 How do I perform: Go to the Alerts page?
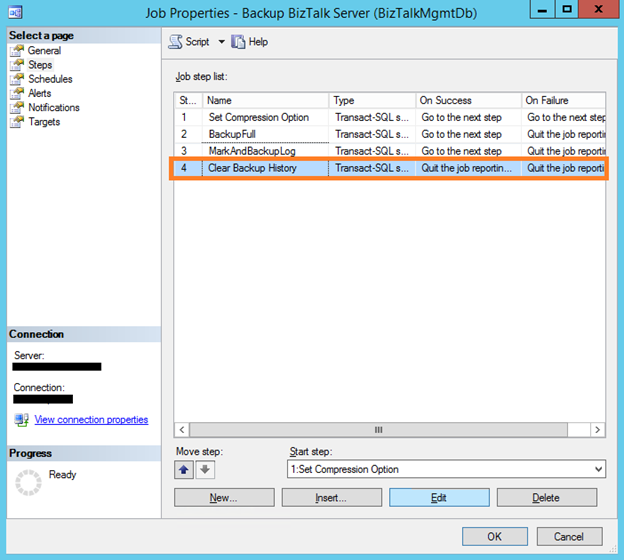(x=39, y=93)
